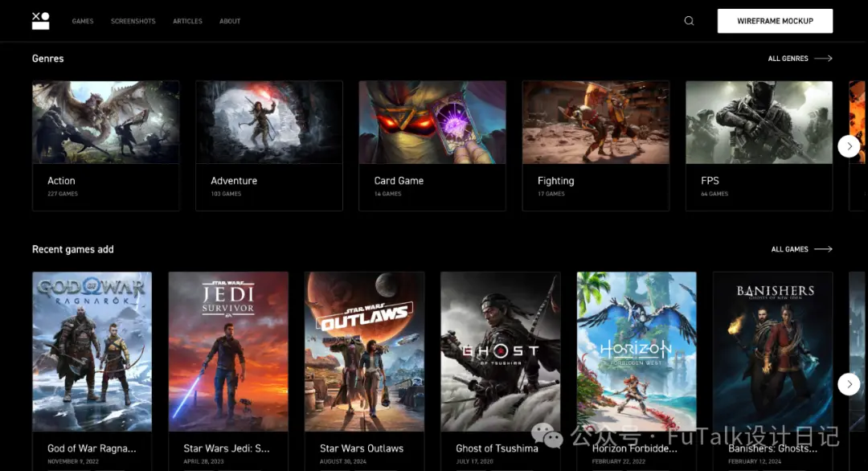
Task: Click the Action genre title text
Action: click(x=61, y=180)
